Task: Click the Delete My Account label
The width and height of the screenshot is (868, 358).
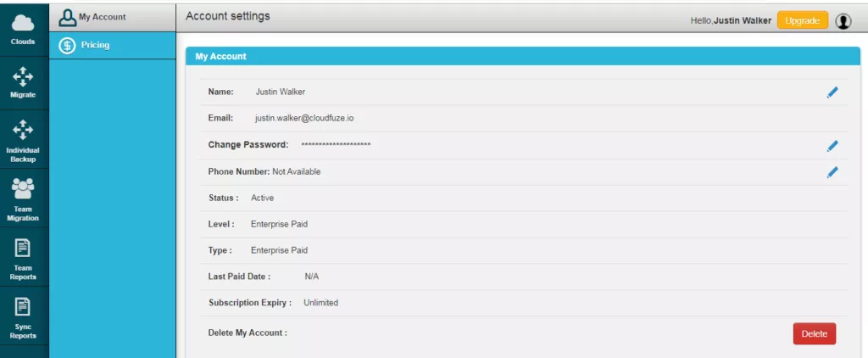Action: [x=248, y=333]
